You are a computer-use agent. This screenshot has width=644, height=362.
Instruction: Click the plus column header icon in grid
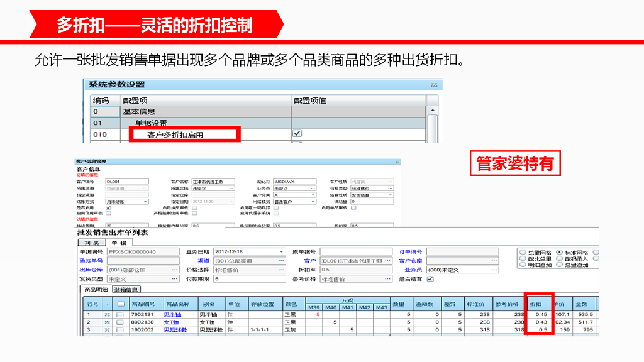107,305
